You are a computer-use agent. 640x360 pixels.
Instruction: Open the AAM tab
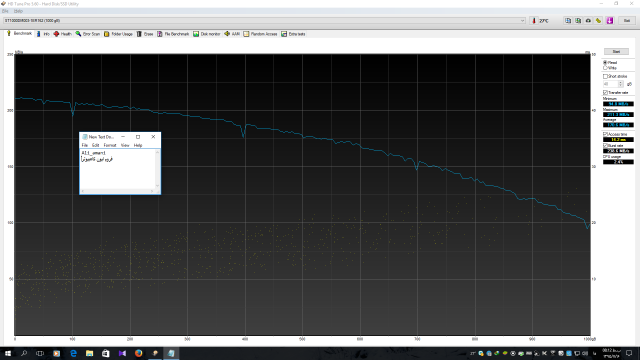(x=232, y=34)
